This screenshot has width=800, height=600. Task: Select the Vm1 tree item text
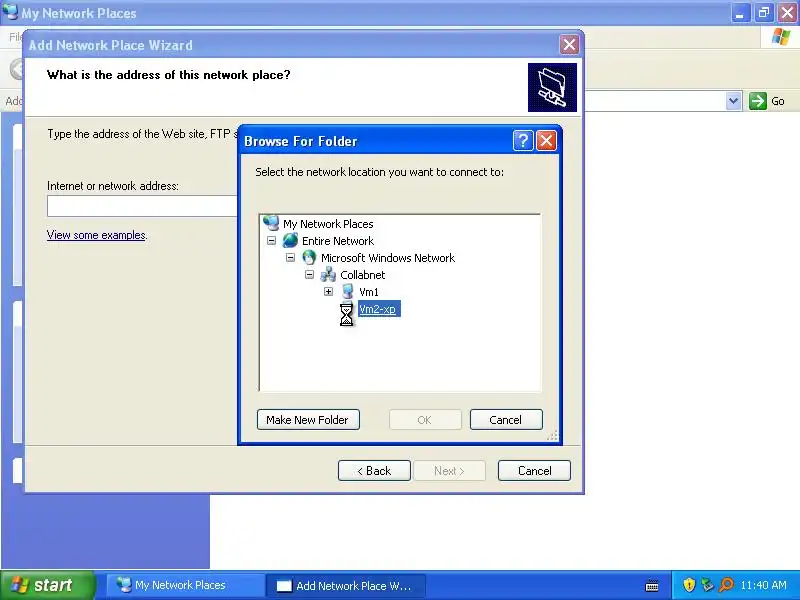tap(369, 292)
